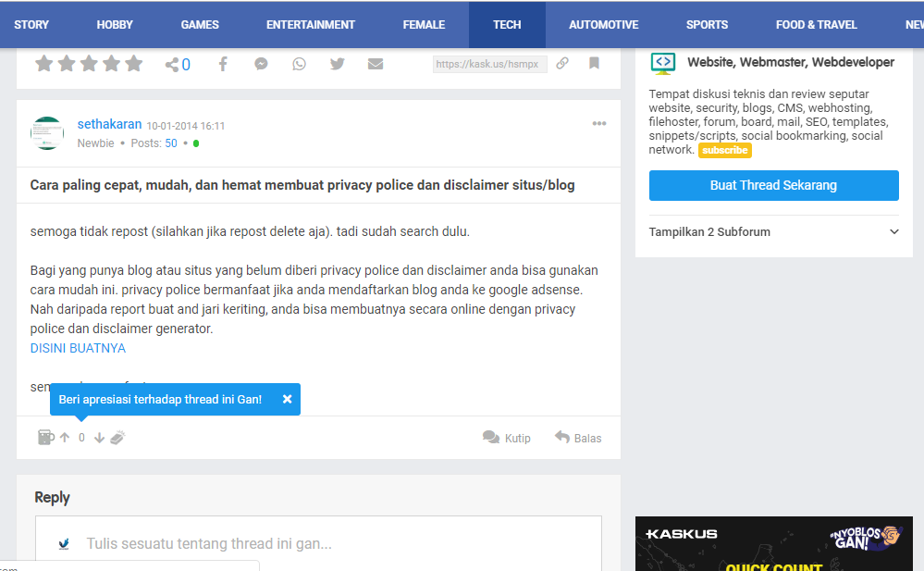Share thread on Twitter

pos(337,64)
